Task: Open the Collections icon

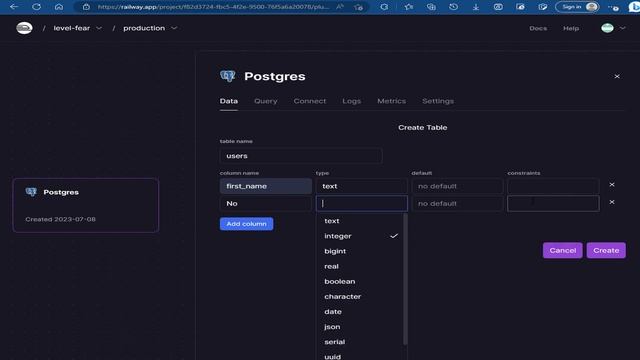Action: 431,7
